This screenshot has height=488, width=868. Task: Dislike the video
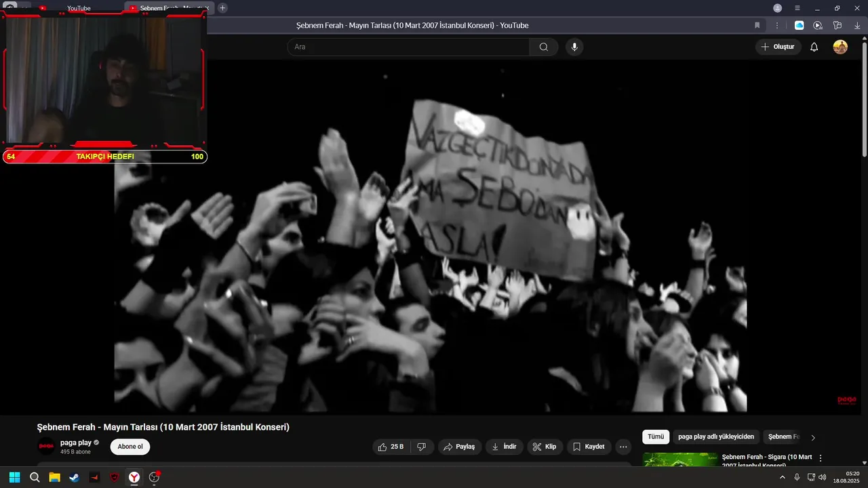(421, 447)
